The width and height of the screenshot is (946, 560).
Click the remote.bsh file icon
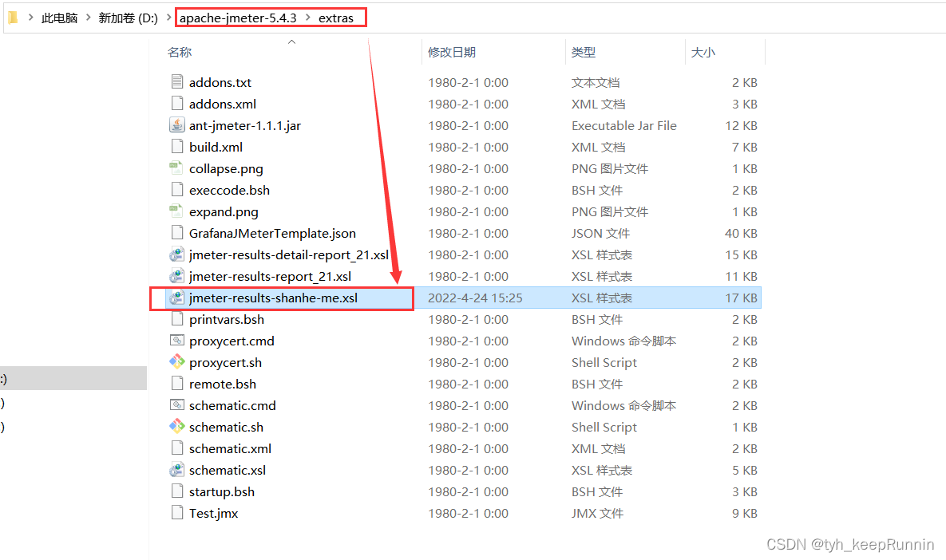tap(176, 384)
